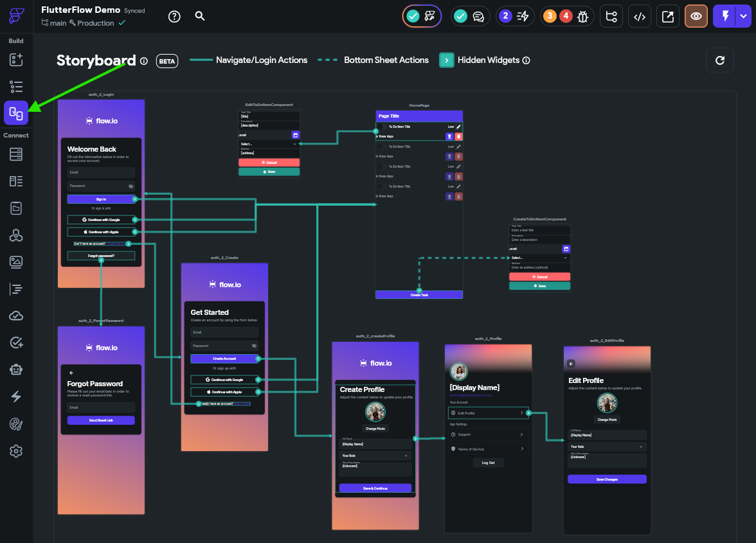Image resolution: width=756 pixels, height=543 pixels.
Task: Show hidden widgets toggle arrow
Action: click(446, 60)
